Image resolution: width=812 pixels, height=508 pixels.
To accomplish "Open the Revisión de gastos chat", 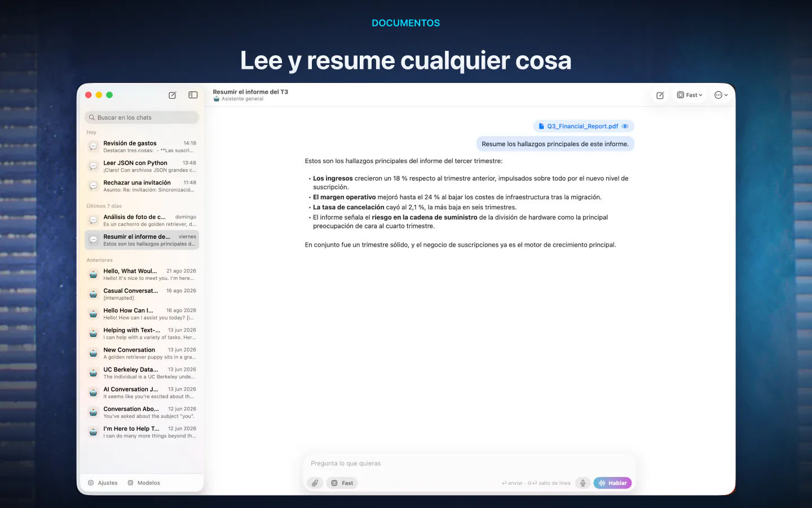I will pos(142,147).
